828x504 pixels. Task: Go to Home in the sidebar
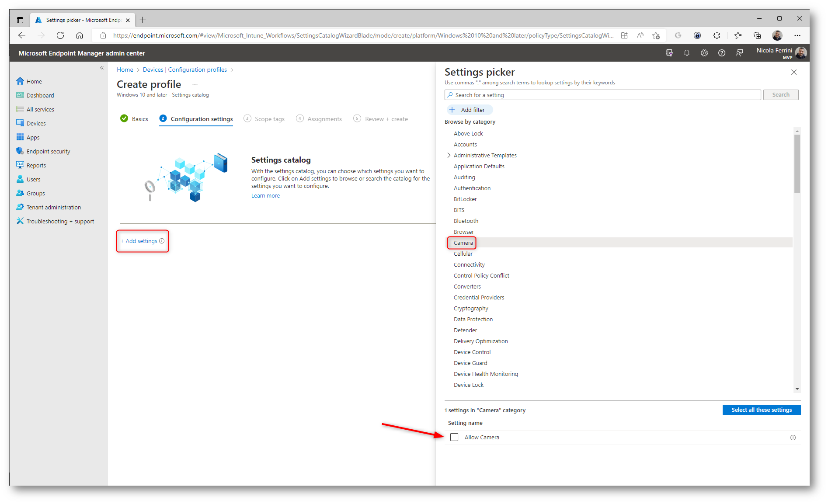(x=34, y=81)
